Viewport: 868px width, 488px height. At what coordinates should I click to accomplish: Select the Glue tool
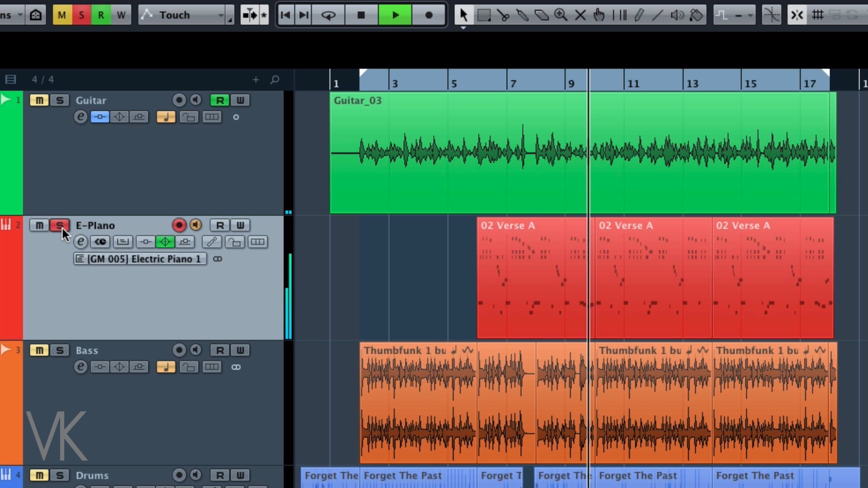point(522,15)
